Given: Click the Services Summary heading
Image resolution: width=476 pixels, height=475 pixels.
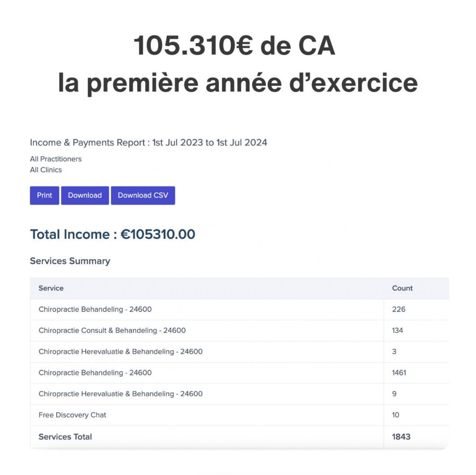Looking at the screenshot, I should 70,261.
